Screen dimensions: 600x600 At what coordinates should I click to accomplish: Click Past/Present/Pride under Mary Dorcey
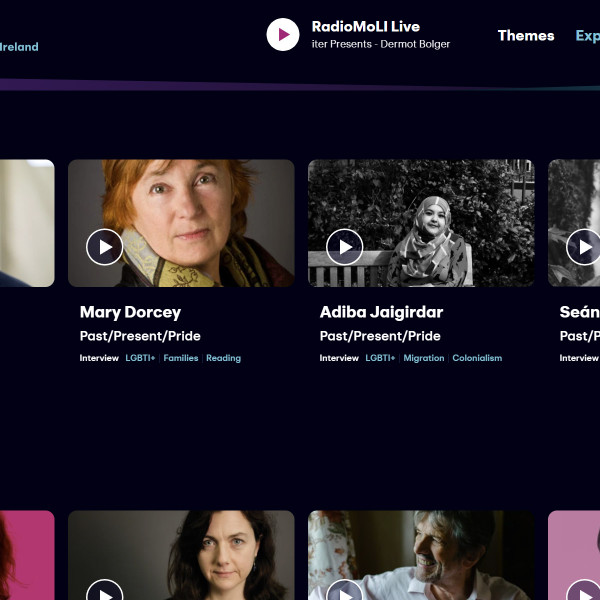click(140, 336)
